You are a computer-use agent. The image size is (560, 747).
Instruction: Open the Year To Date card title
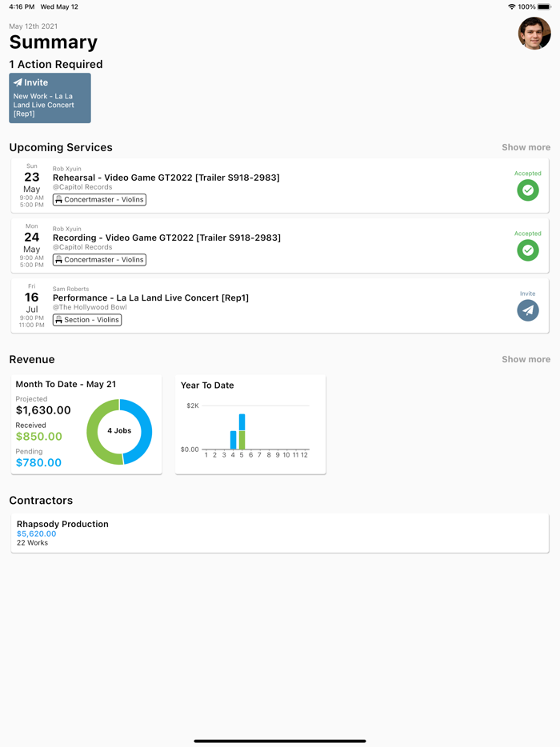(x=207, y=385)
